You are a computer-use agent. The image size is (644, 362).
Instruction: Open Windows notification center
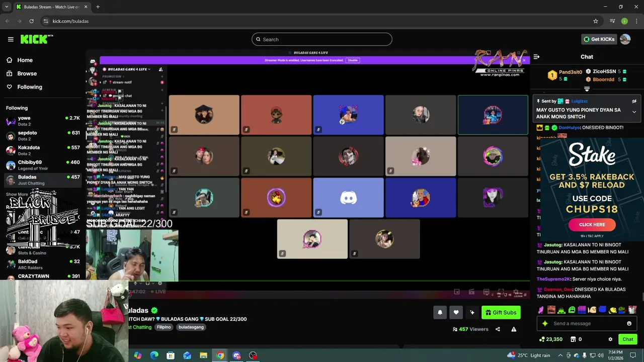[633, 355]
